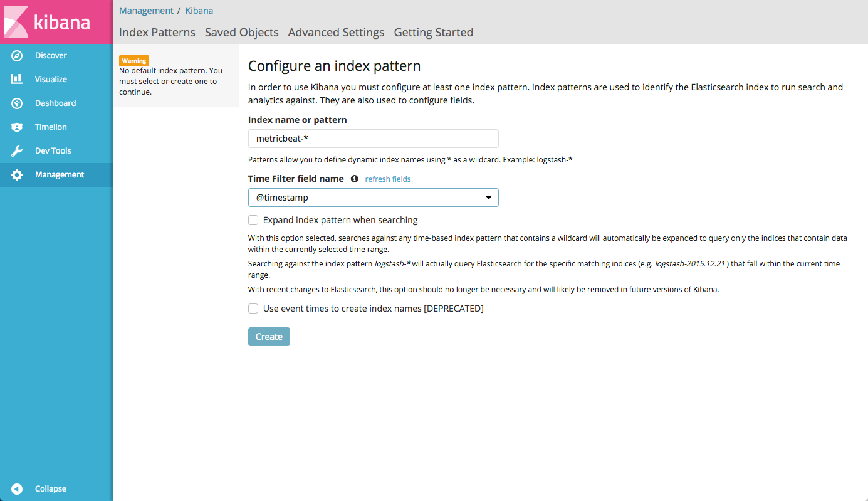Click the Time Filter field name label
The height and width of the screenshot is (501, 868).
coord(296,179)
